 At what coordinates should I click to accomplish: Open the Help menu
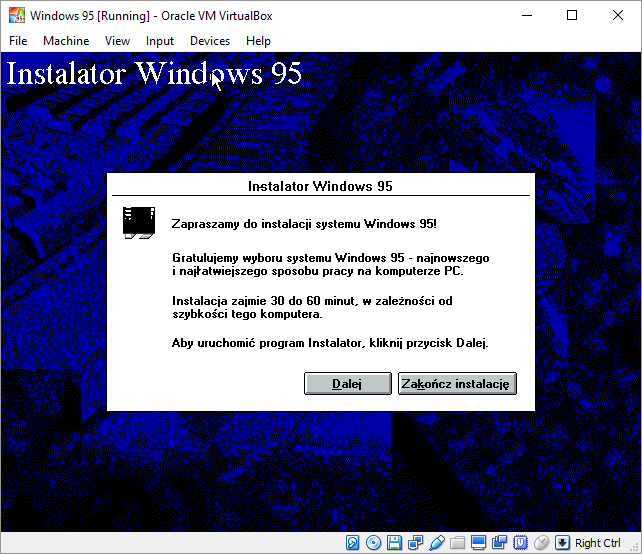258,41
